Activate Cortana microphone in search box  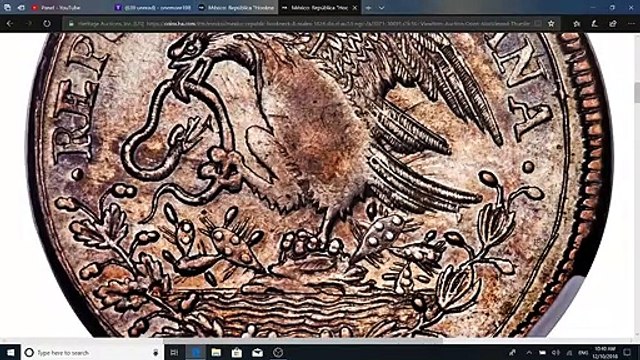pyautogui.click(x=156, y=352)
